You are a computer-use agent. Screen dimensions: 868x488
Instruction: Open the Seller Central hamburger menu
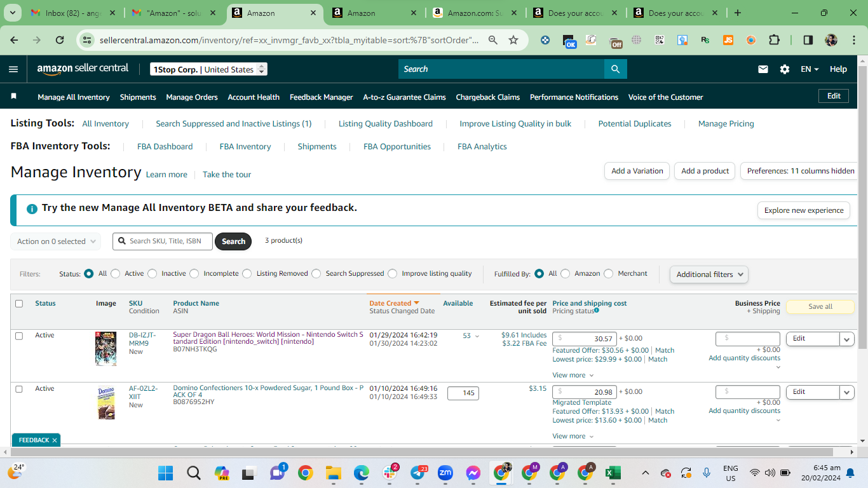[x=13, y=69]
